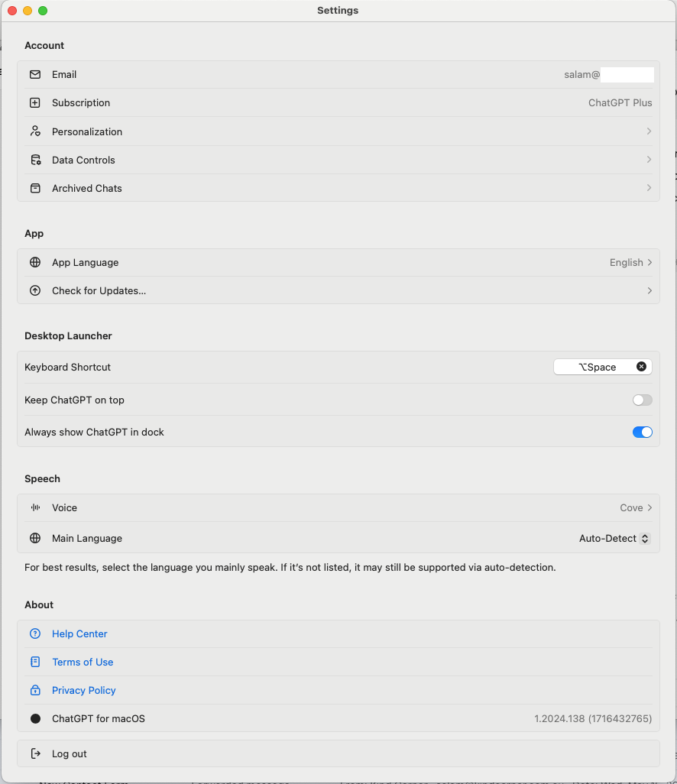Toggle Keep ChatGPT on top switch
Image resolution: width=677 pixels, height=784 pixels.
[642, 400]
